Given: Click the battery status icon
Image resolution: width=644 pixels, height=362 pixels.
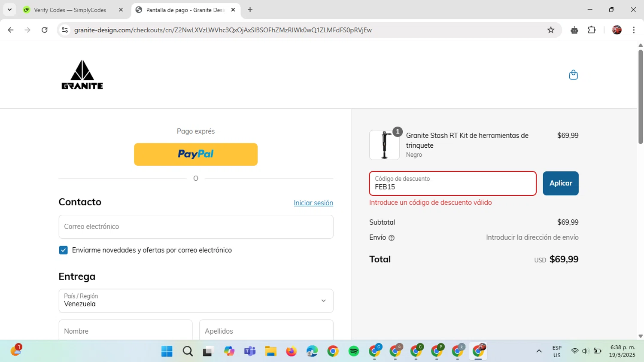Looking at the screenshot, I should pyautogui.click(x=597, y=351).
